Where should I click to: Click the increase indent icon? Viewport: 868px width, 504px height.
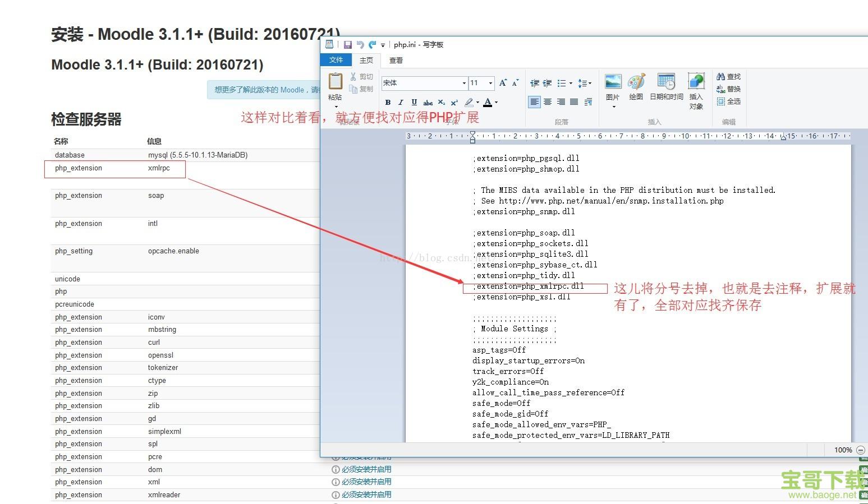pos(547,83)
